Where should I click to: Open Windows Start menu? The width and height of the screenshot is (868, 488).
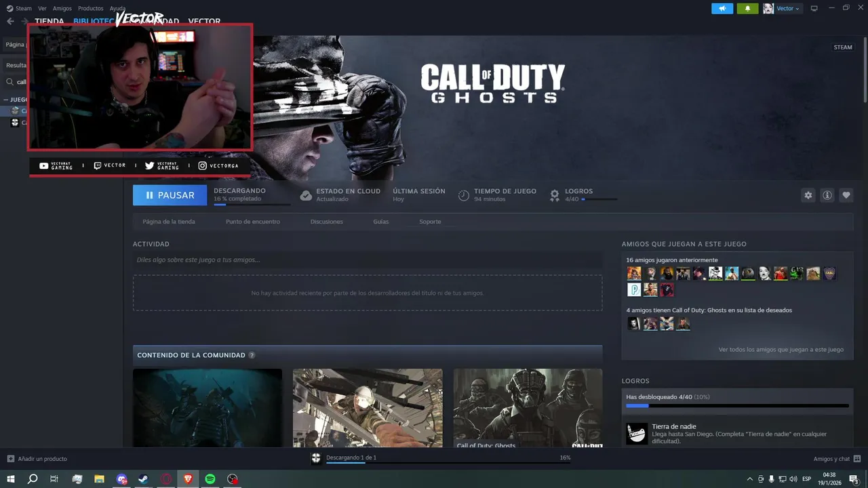[x=11, y=479]
